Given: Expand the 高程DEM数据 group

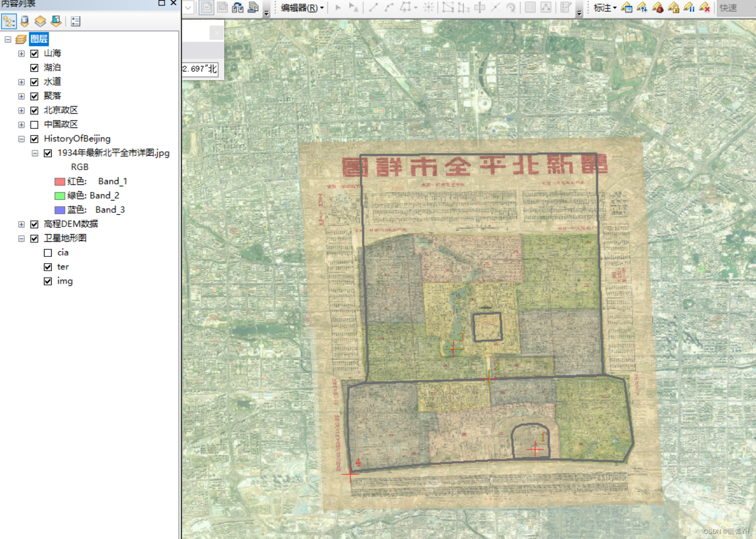Looking at the screenshot, I should (x=21, y=224).
